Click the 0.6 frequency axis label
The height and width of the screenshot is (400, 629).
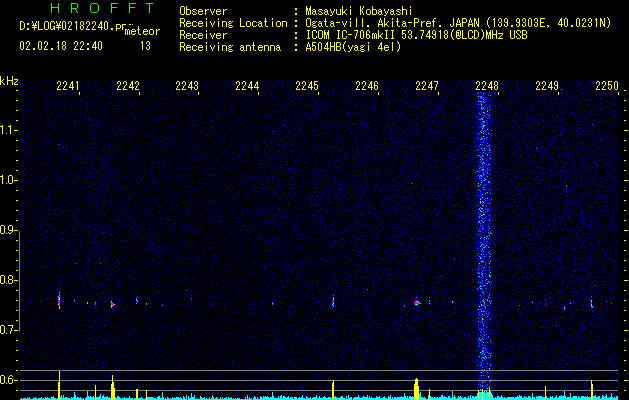pyautogui.click(x=8, y=380)
